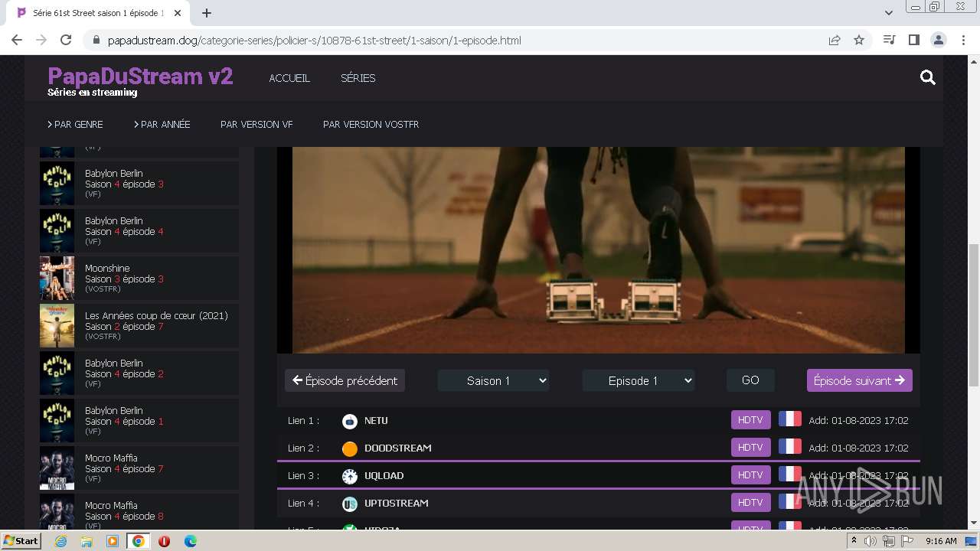
Task: Click the DOODSTREAM orange icon
Action: pos(350,448)
